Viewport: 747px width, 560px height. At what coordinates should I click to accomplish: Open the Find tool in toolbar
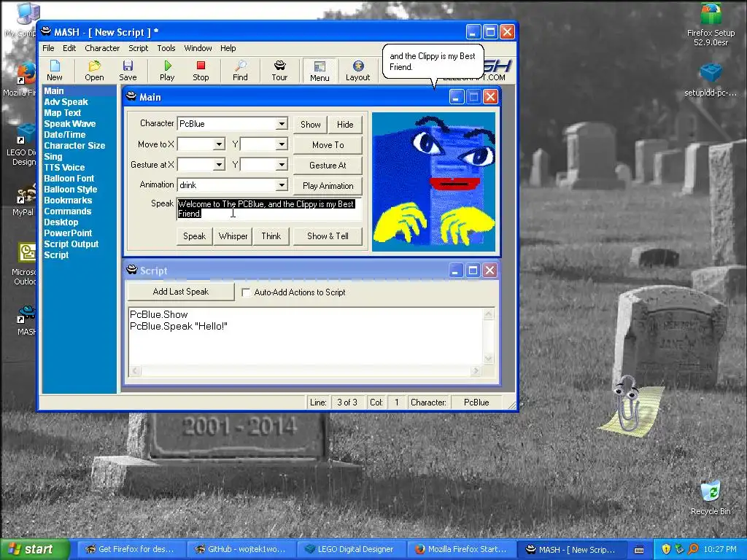coord(240,71)
